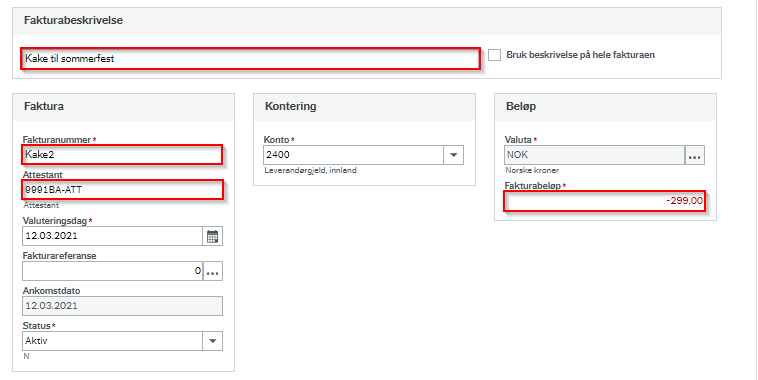
Task: Expand the Status dropdown arrow
Action: 212,341
